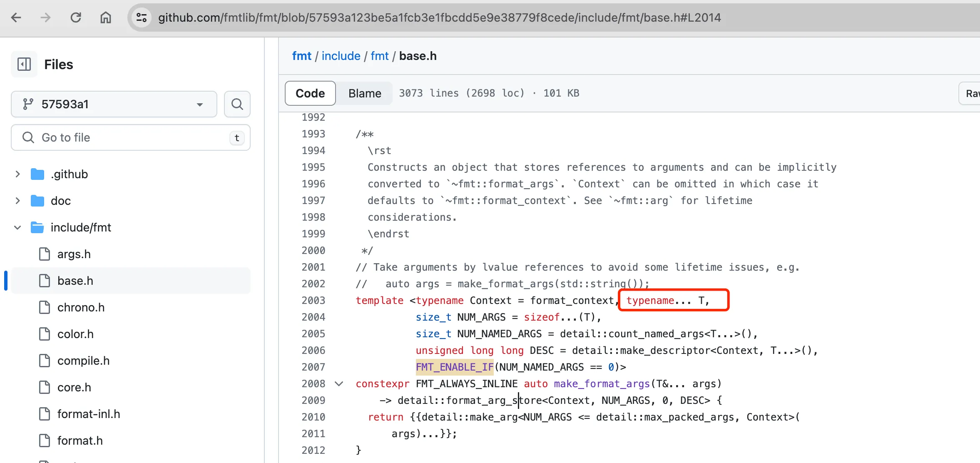
Task: Collapse the include/fmt folder chevron
Action: [x=17, y=227]
